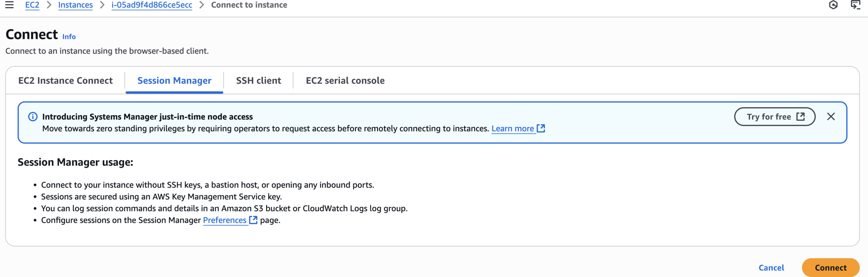This screenshot has height=277, width=868.
Task: Click the Cancel button
Action: [x=771, y=268]
